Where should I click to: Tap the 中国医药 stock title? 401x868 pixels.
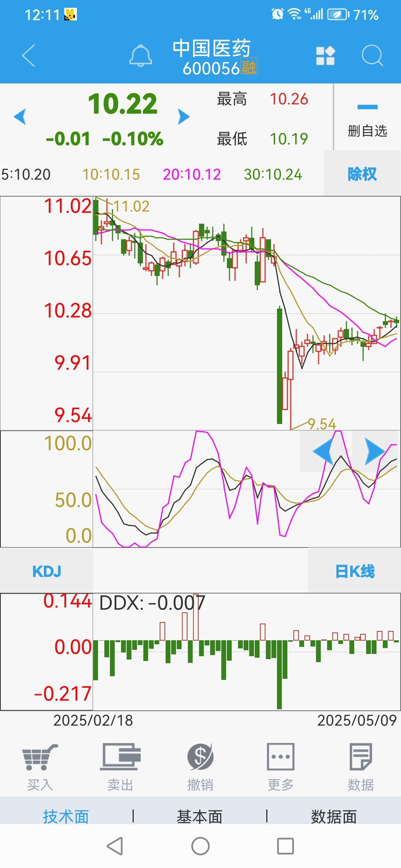[212, 48]
